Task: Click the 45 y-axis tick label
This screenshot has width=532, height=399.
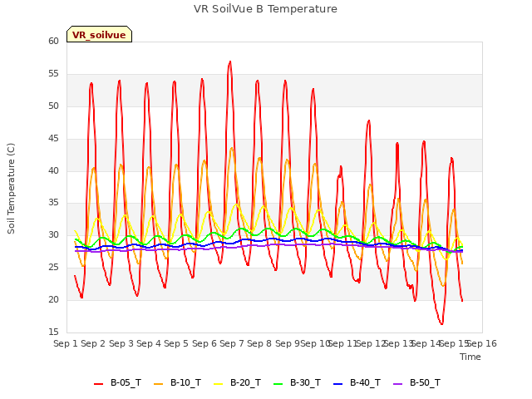Action: click(x=53, y=139)
